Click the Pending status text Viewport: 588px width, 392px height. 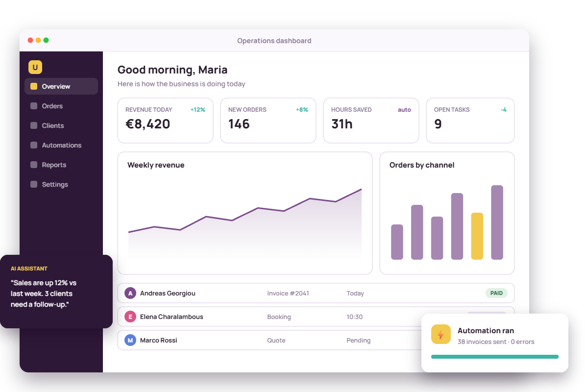tap(359, 340)
